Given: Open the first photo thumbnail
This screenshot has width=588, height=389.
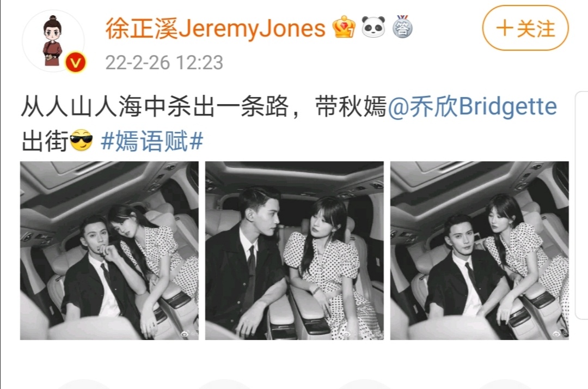Looking at the screenshot, I should [109, 251].
